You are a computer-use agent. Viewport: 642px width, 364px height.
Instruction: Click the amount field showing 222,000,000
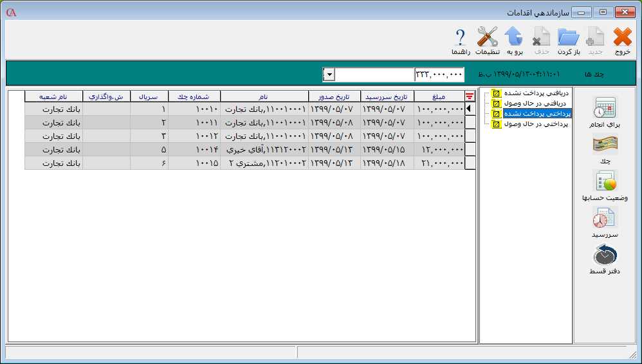click(x=439, y=75)
